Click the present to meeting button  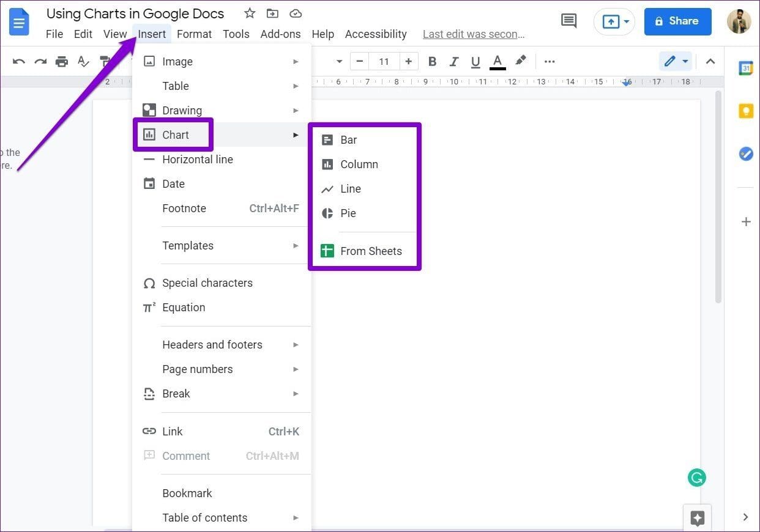(x=614, y=21)
